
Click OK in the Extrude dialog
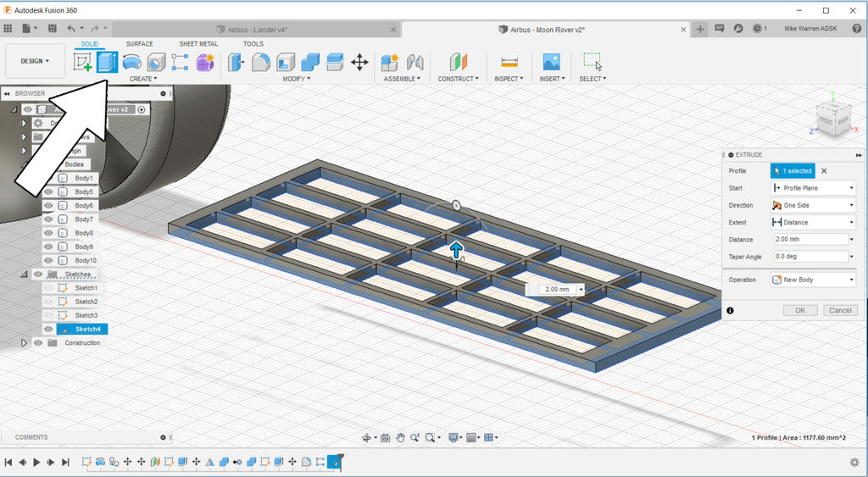(799, 311)
